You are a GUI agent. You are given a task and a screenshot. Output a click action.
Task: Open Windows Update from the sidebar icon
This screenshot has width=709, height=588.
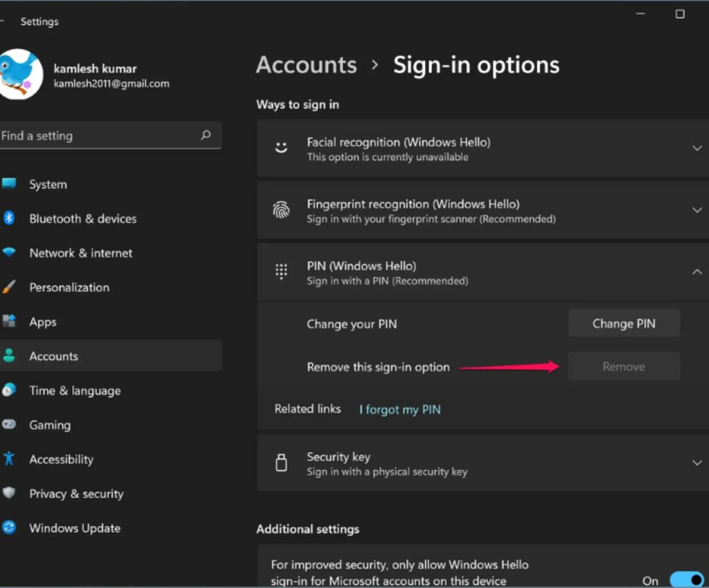10,528
